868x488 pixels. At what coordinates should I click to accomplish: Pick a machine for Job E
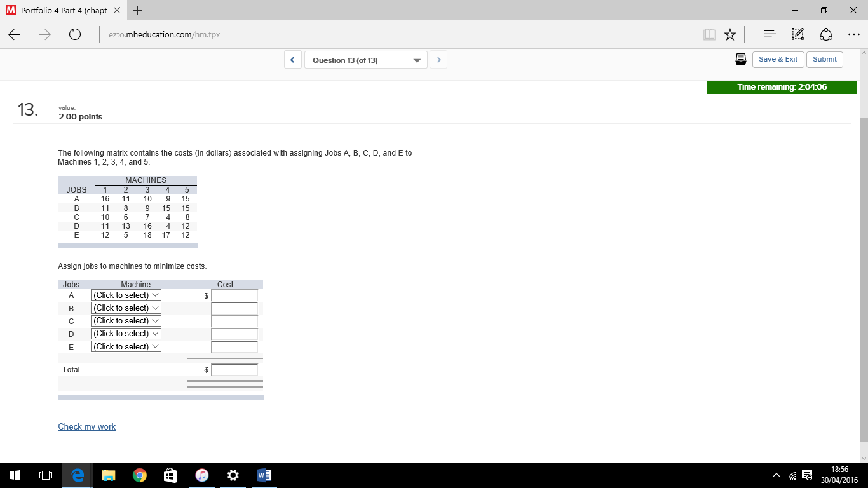(x=126, y=347)
